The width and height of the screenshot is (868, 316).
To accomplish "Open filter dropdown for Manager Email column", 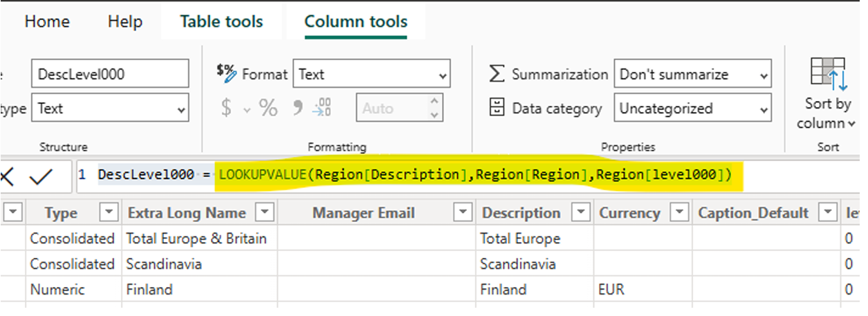I will 462,212.
